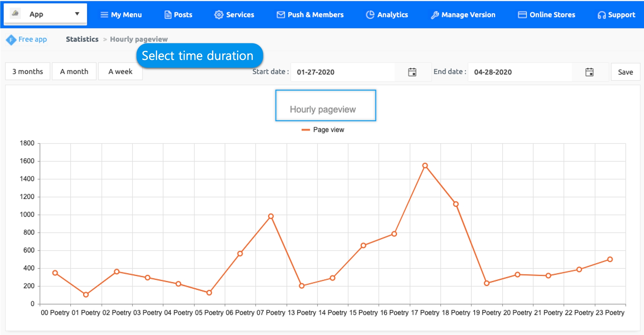Screen dimensions: 644x335
Task: Open the Start date calendar picker
Action: (412, 72)
